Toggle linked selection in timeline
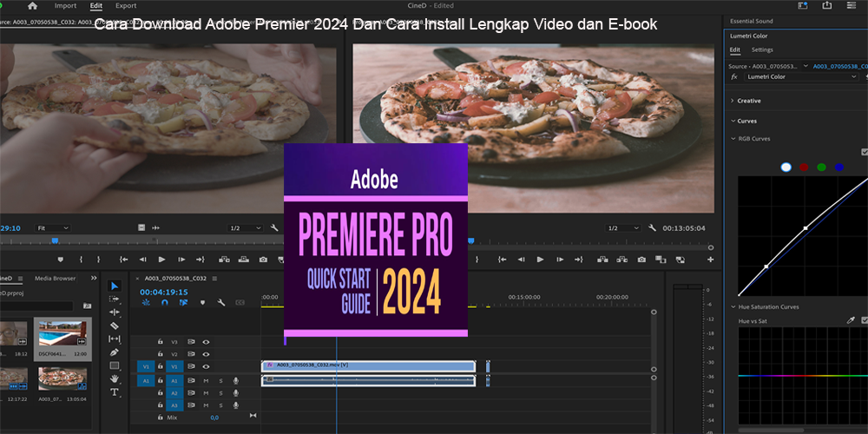The width and height of the screenshot is (868, 434). point(184,303)
